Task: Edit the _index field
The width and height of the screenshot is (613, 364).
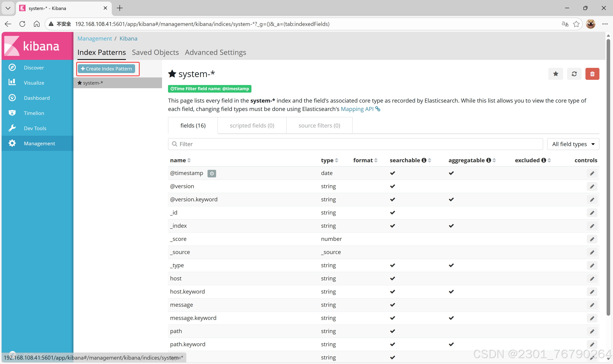Action: pyautogui.click(x=592, y=226)
